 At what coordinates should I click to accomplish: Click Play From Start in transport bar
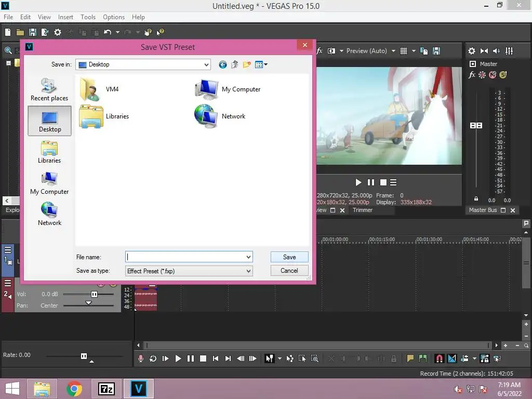coord(166,358)
